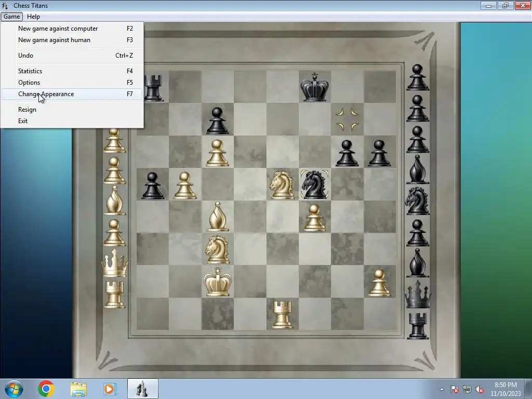Select the white knight directly above the white king

217,249
